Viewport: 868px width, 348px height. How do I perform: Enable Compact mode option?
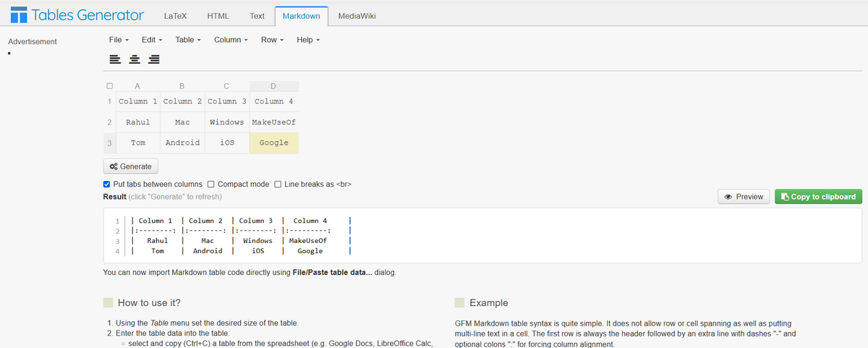point(212,184)
